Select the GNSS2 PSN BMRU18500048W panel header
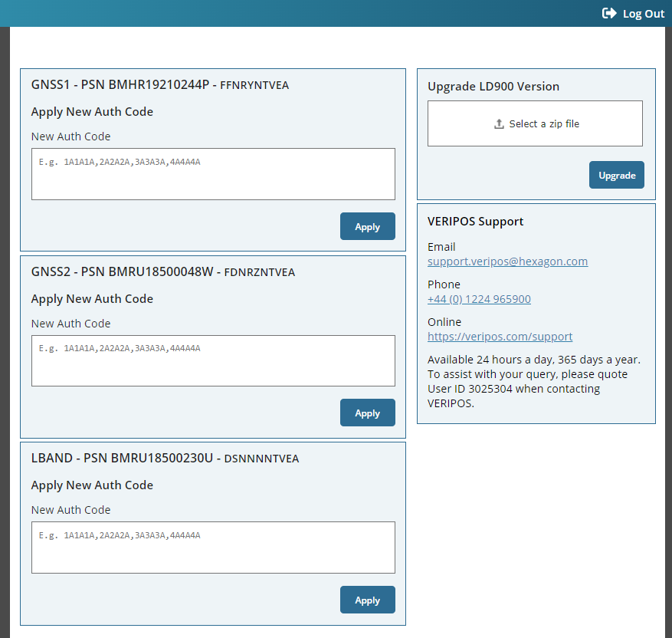672x638 pixels. point(163,271)
